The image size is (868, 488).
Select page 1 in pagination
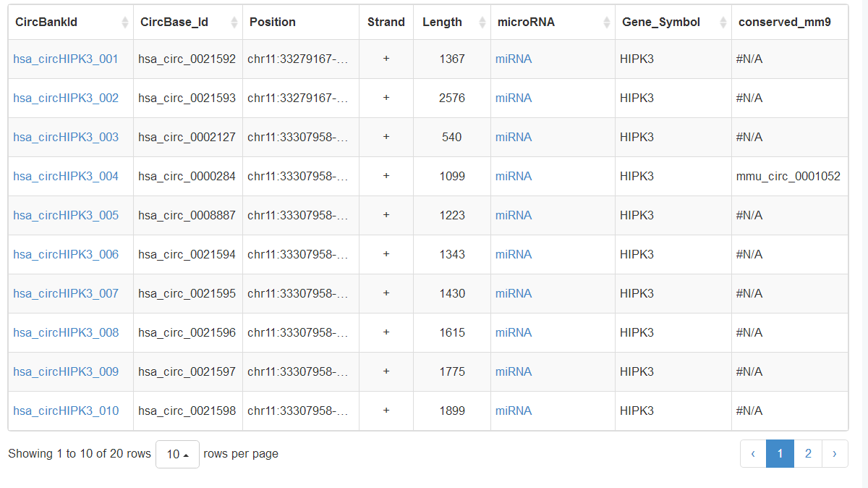pos(780,454)
